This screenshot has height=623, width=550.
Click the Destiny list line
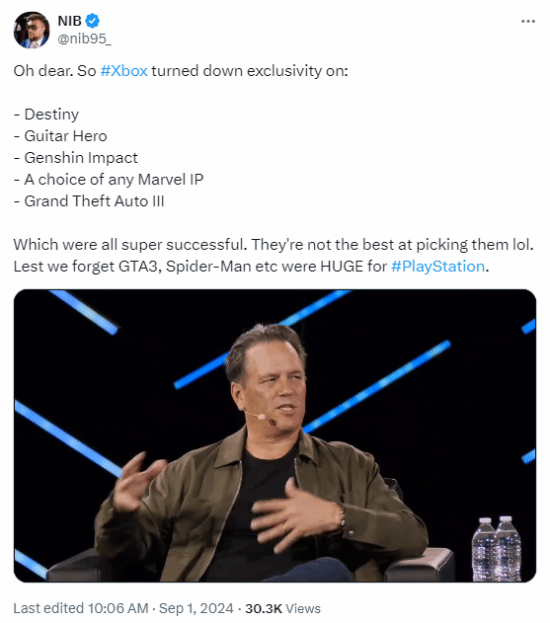pyautogui.click(x=46, y=114)
